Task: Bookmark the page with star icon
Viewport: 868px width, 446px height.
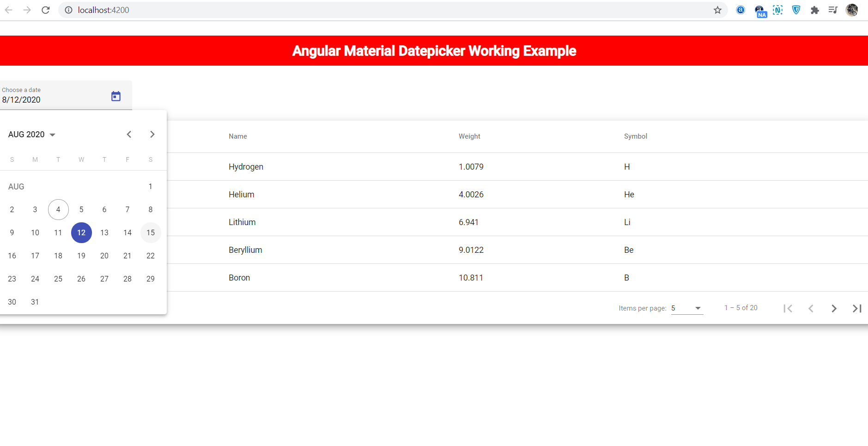Action: coord(717,10)
